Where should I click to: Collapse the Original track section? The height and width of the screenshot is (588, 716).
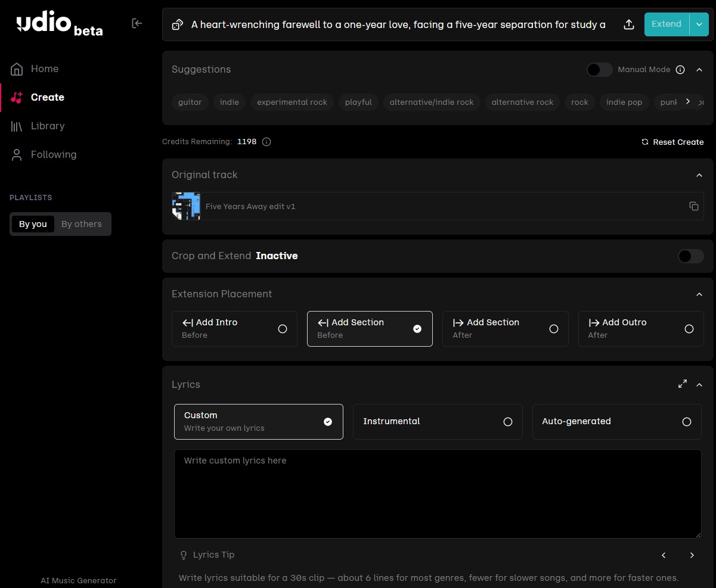click(699, 175)
